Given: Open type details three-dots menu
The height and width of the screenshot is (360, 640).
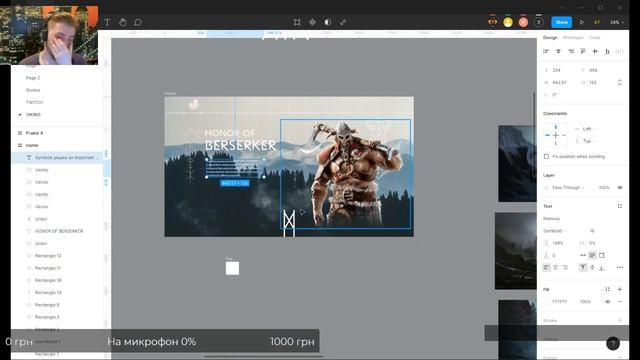Looking at the screenshot, I should pos(620,268).
